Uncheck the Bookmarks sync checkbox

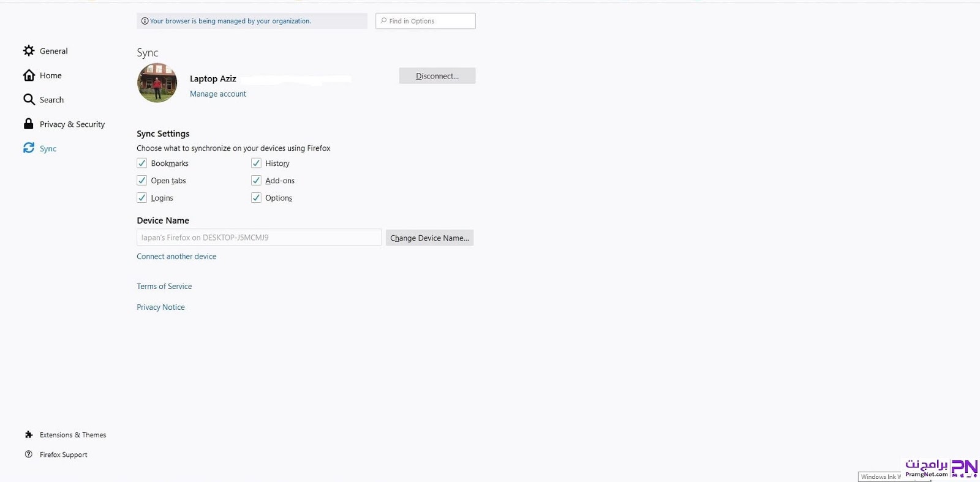coord(142,163)
